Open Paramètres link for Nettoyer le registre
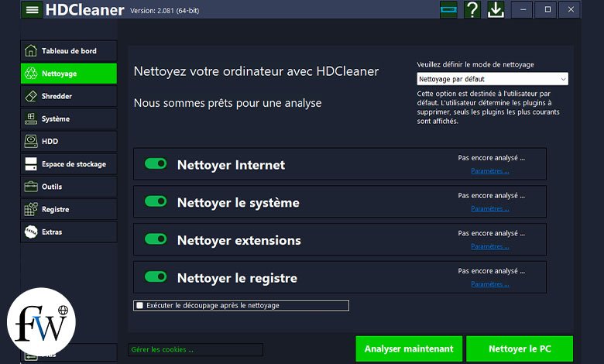 coord(490,284)
